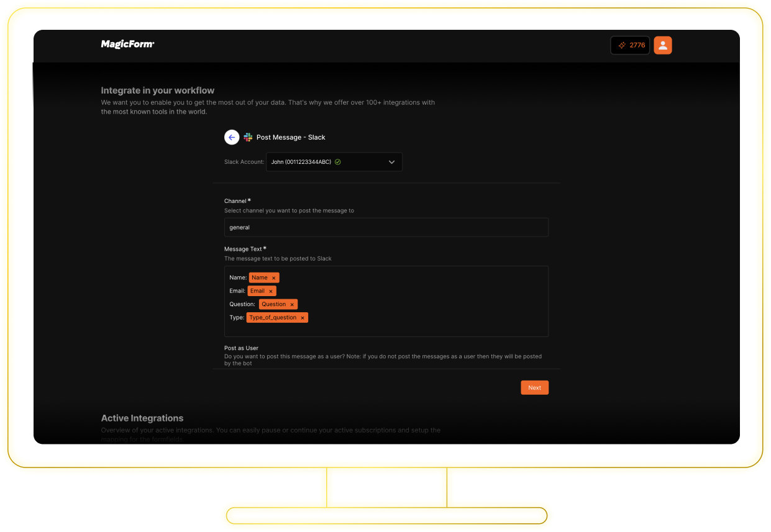
Task: Click the Channel input field with general
Action: (386, 227)
